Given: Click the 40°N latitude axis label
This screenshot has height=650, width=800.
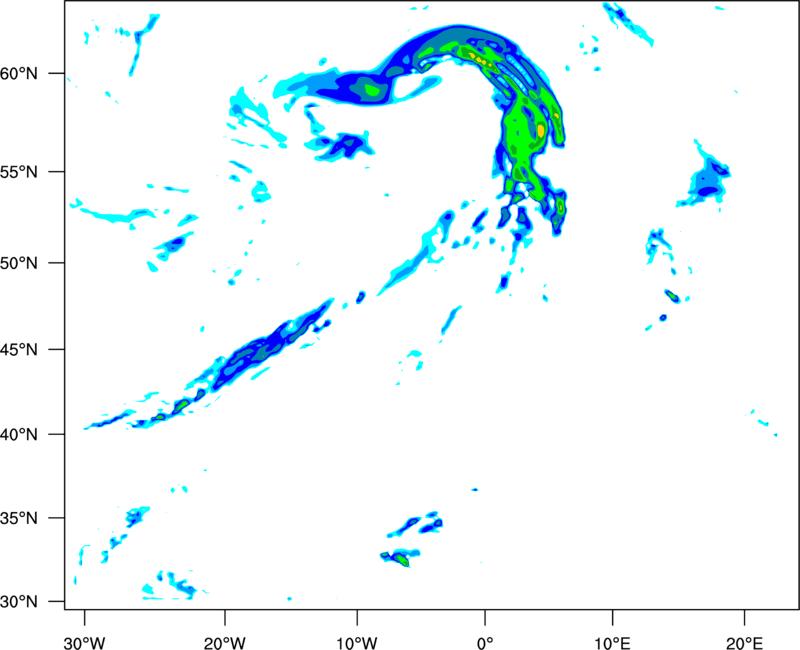Looking at the screenshot, I should (x=19, y=435).
